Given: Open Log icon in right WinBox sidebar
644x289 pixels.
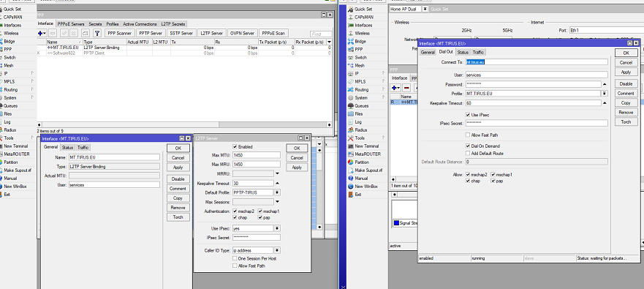Looking at the screenshot, I should [350, 122].
